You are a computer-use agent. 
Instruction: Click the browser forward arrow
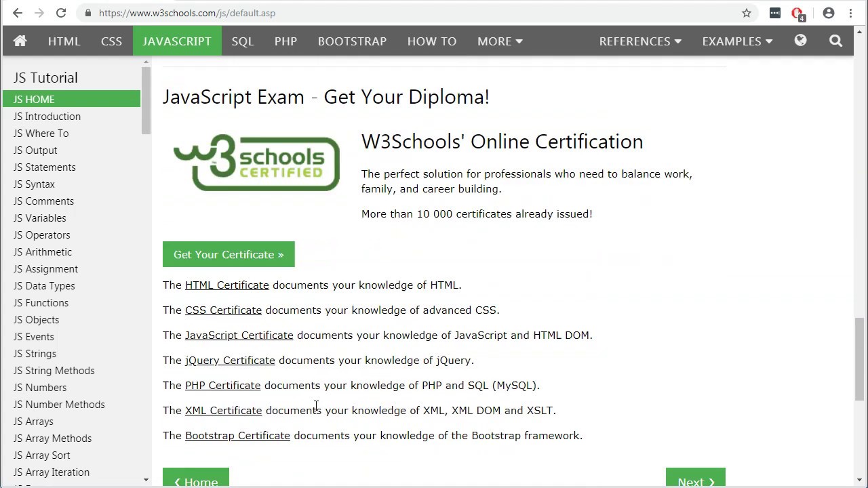(39, 13)
